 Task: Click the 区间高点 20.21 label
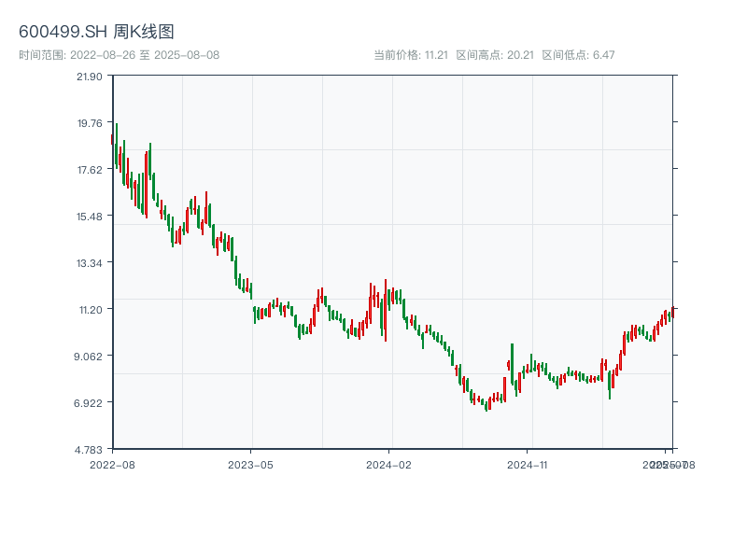point(495,55)
